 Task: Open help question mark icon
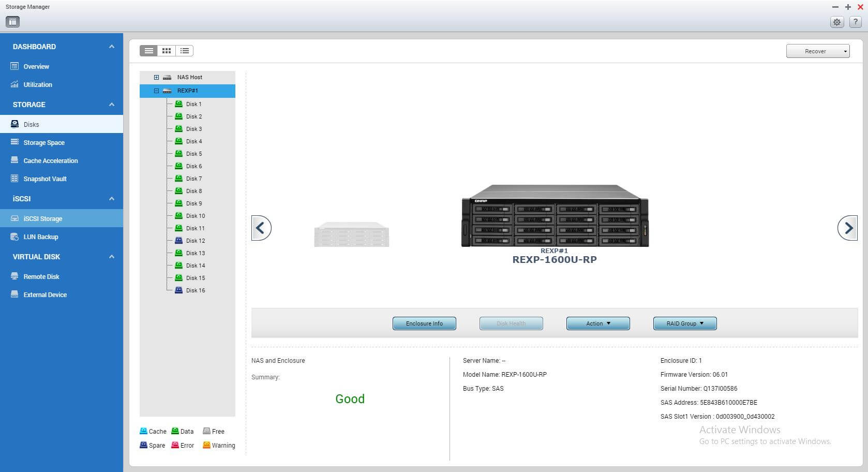tap(855, 22)
